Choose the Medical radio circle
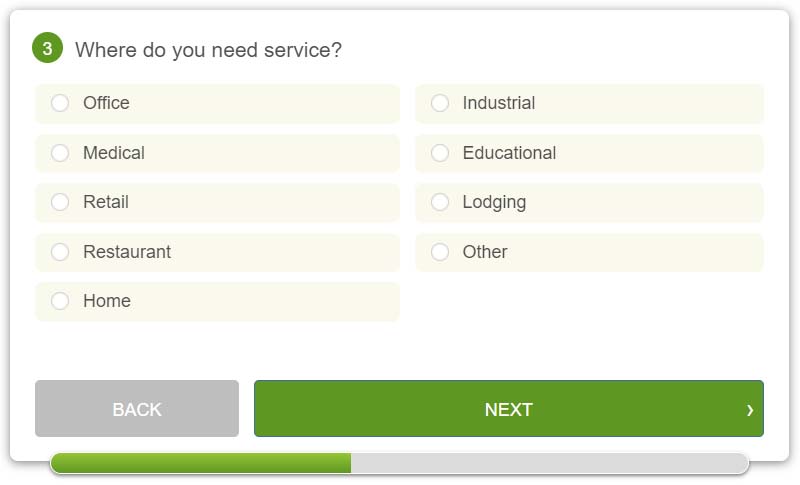Viewport: 800px width, 485px height. click(x=60, y=153)
